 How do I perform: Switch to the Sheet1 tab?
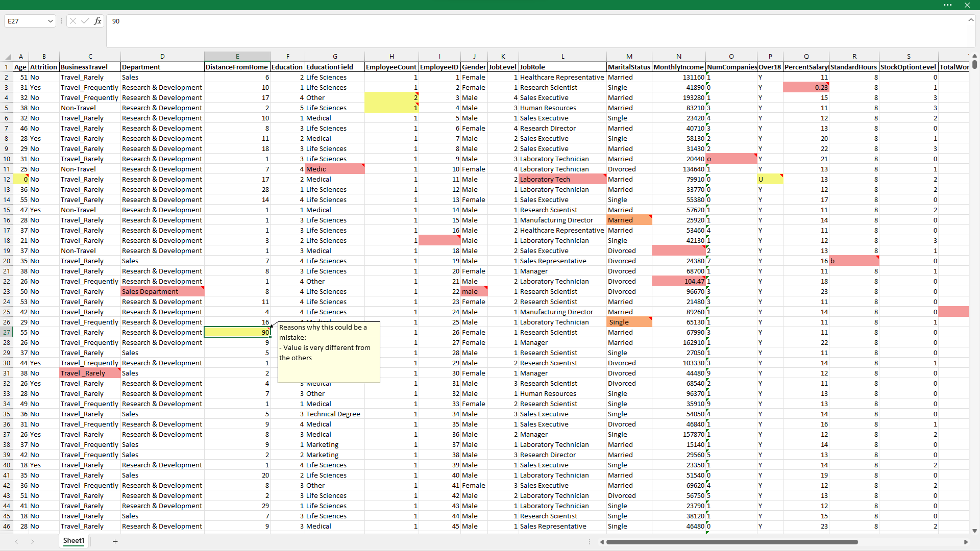click(x=73, y=541)
